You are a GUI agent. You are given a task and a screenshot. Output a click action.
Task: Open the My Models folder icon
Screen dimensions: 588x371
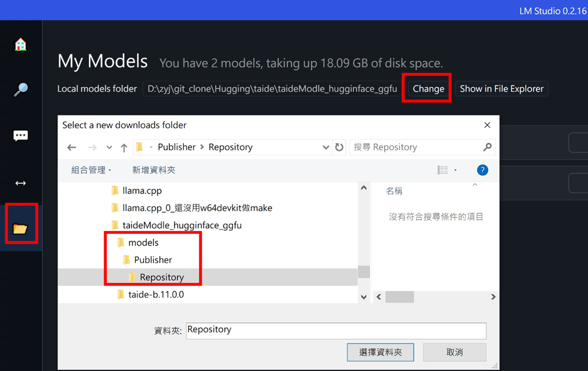click(20, 228)
